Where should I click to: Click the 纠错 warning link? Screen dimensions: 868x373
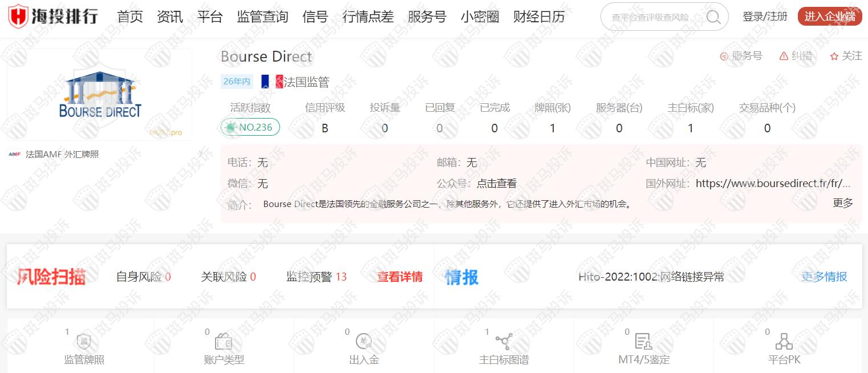pyautogui.click(x=796, y=56)
